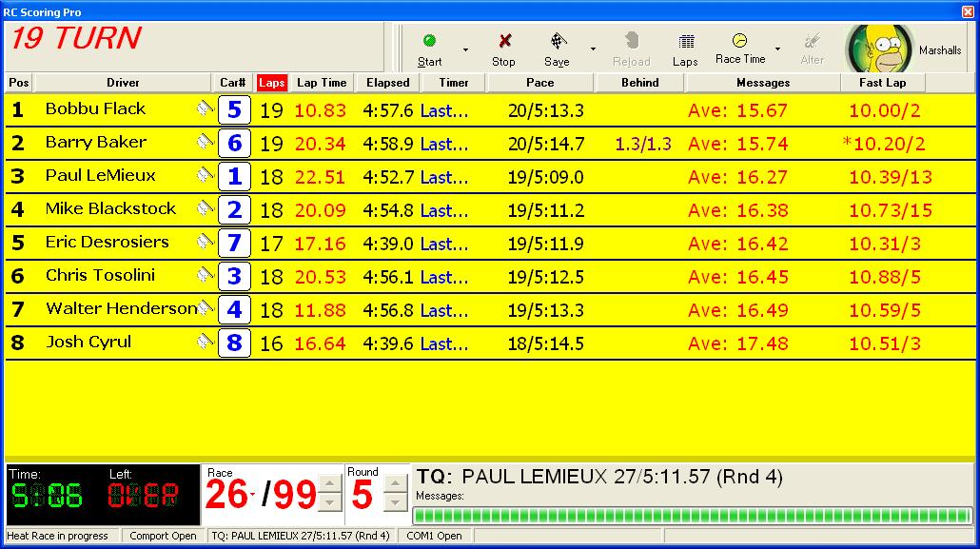Open the Laps grid view
Viewport: 980px width, 549px height.
[685, 48]
